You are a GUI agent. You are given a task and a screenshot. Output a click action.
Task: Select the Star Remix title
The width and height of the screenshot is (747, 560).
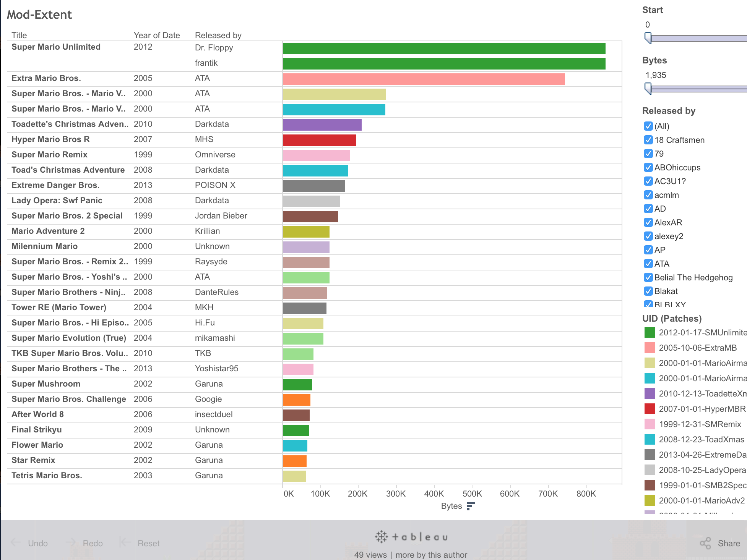[x=33, y=460]
